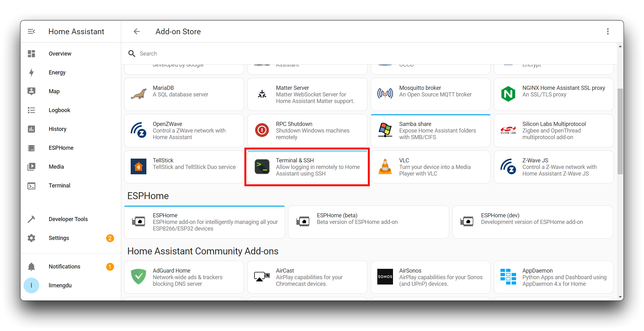Open the limengdu user profile
Viewport: 644px width, 331px height.
[71, 285]
